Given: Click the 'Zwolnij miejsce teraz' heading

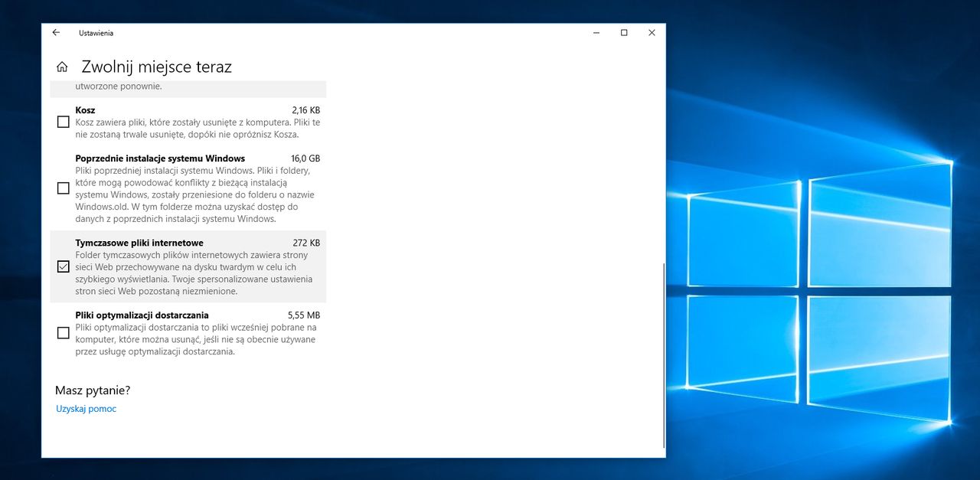Looking at the screenshot, I should pyautogui.click(x=156, y=67).
